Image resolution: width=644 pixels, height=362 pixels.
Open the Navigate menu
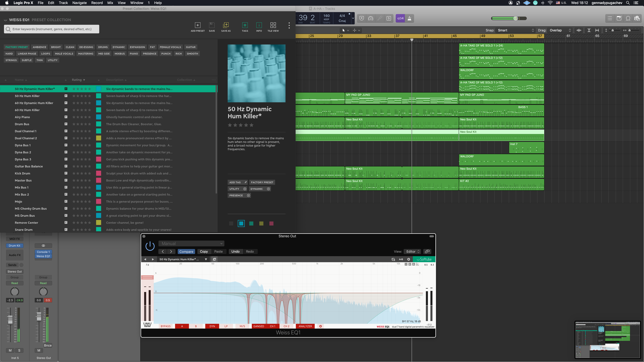[x=79, y=3]
